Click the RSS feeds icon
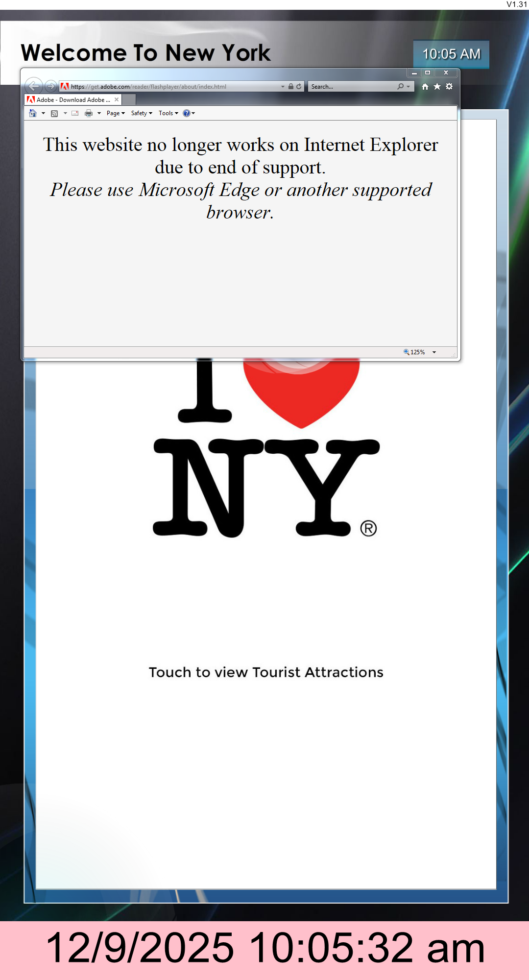Screen dimensions: 529x980 54,113
